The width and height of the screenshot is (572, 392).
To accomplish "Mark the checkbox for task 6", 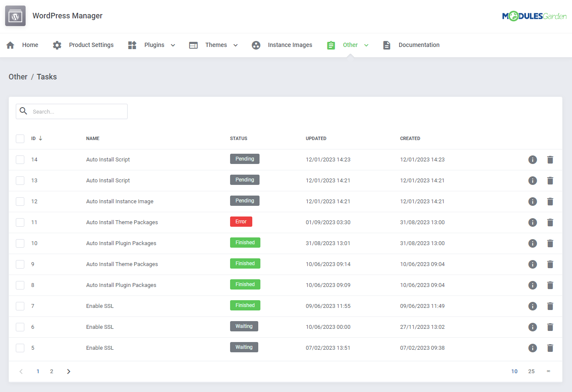I will click(x=20, y=327).
